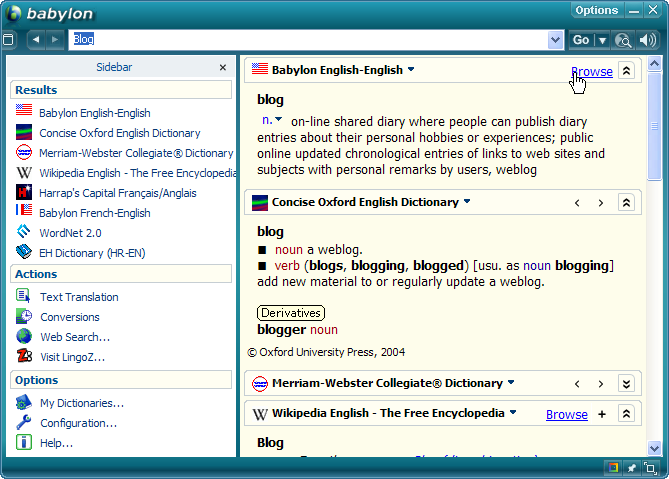Toggle the pin icon in bottom bar
Screen dimensions: 669x479
631,468
